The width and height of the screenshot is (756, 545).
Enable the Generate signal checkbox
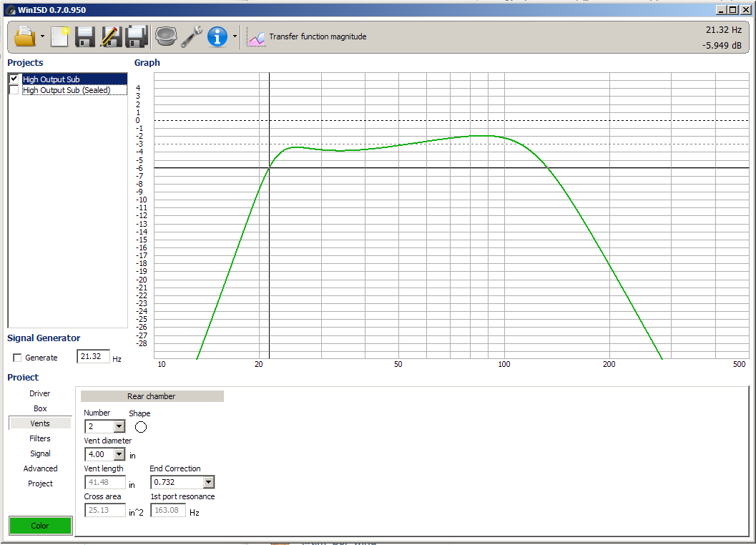point(17,358)
